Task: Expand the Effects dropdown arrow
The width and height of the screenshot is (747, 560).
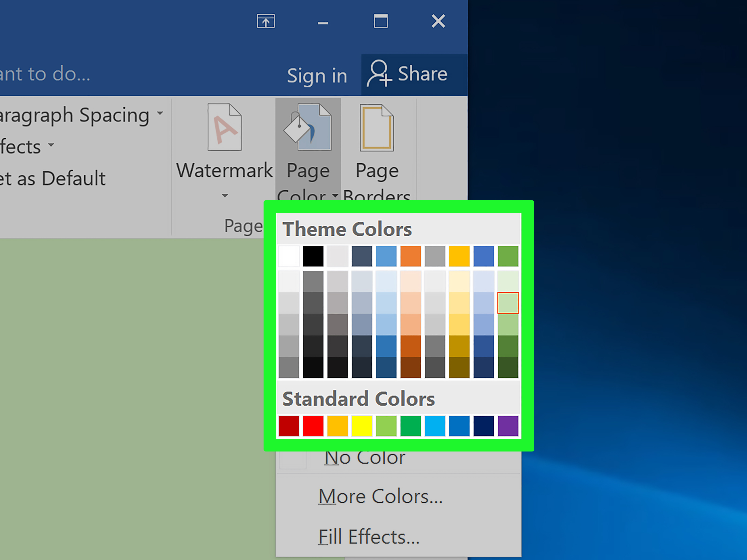Action: point(51,145)
